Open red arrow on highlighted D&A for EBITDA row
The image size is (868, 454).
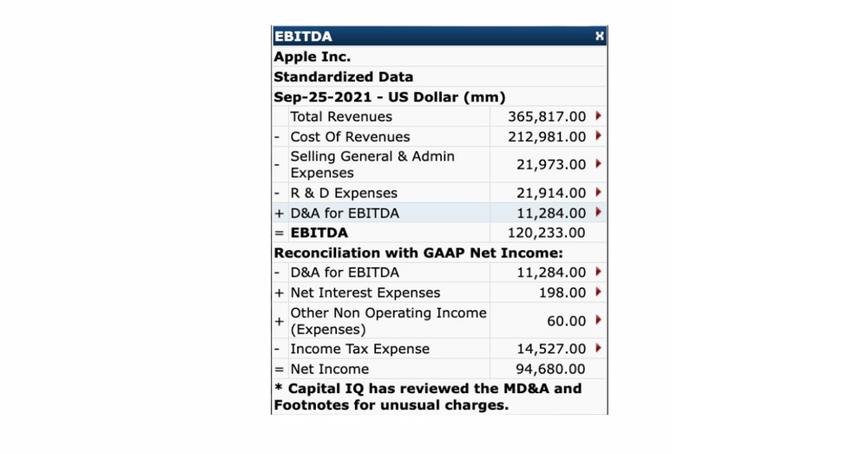click(x=598, y=213)
